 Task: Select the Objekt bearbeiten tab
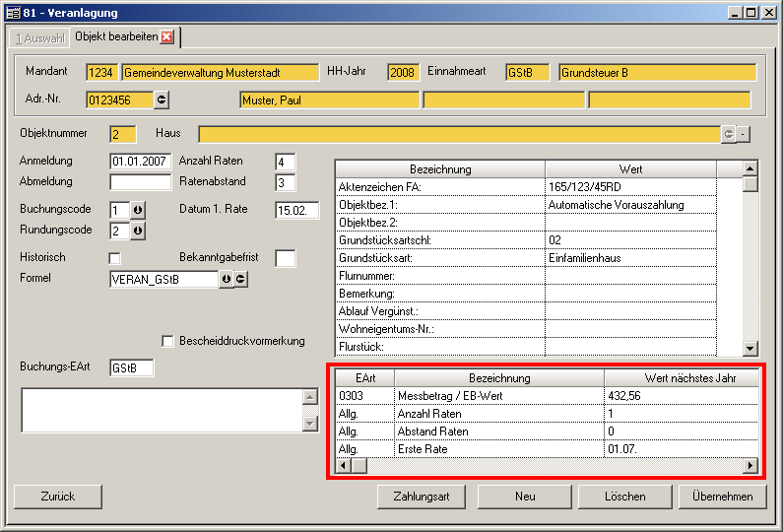tap(116, 37)
